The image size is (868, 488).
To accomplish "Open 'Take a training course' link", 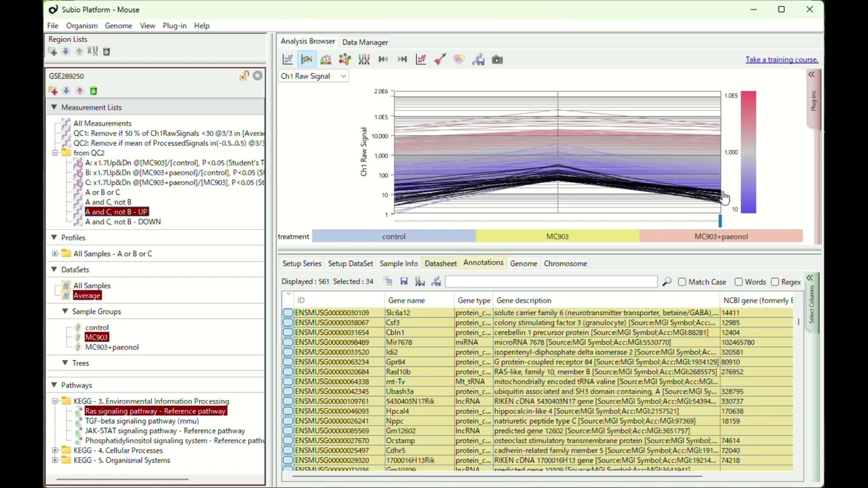I will click(781, 60).
